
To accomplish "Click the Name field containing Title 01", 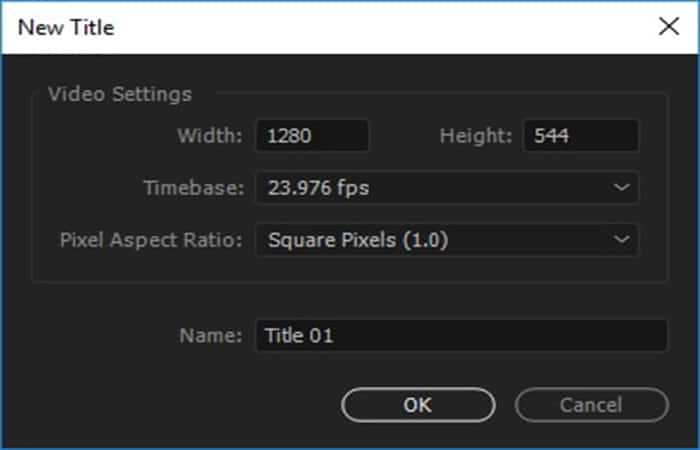I will [460, 336].
